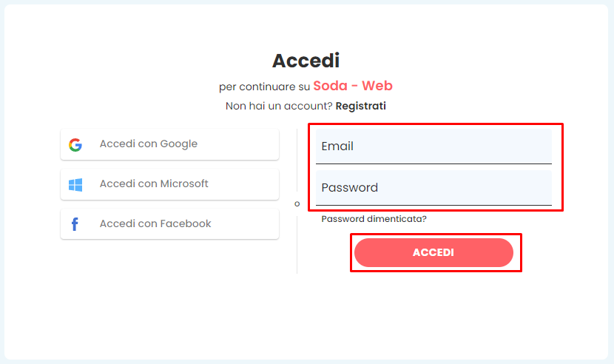
Task: Select the Accedi con Facebook button
Action: (169, 223)
